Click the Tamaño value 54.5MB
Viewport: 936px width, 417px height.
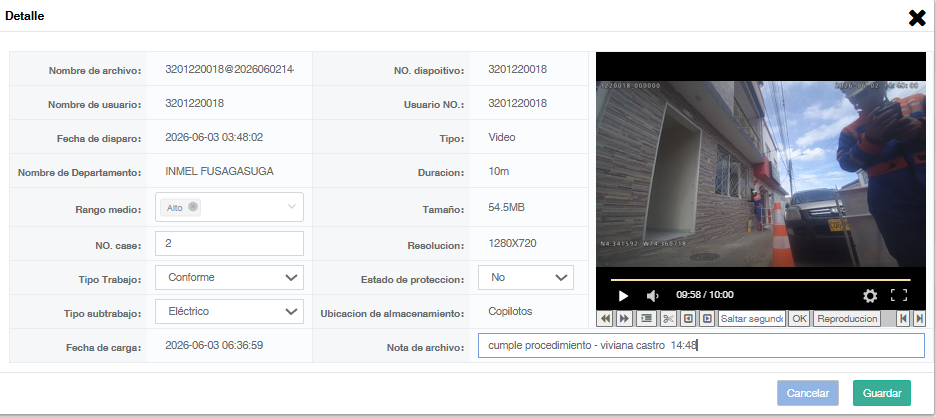[x=506, y=208]
